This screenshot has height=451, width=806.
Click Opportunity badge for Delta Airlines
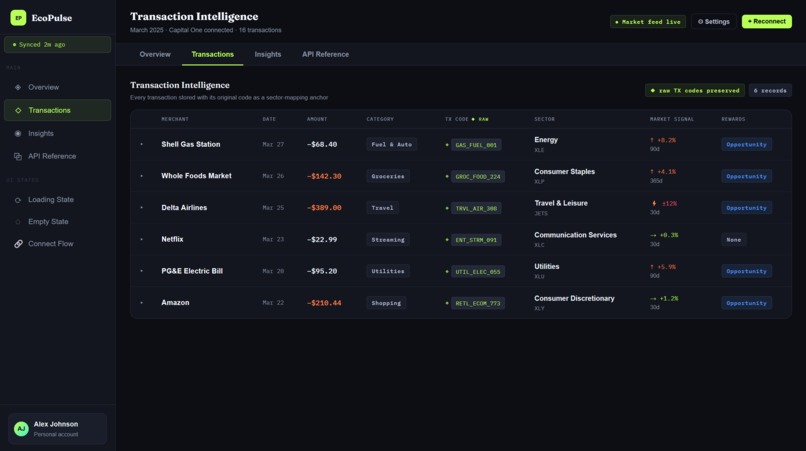[x=746, y=208]
